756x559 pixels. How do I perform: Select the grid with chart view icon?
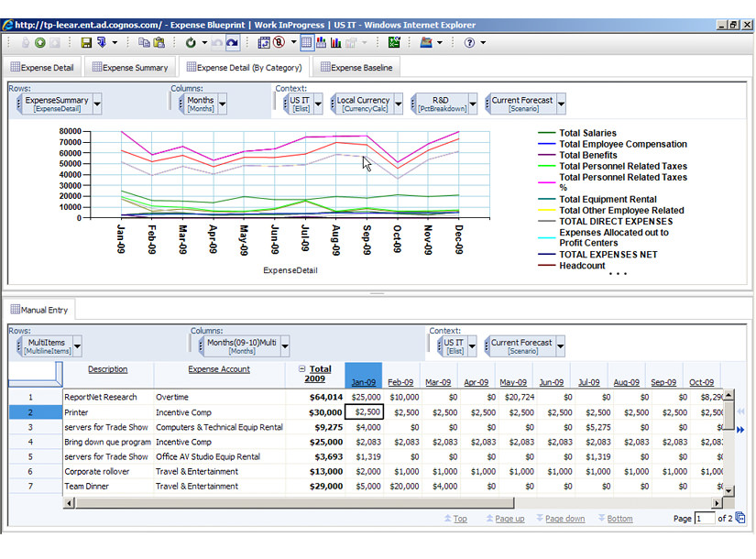tap(321, 43)
